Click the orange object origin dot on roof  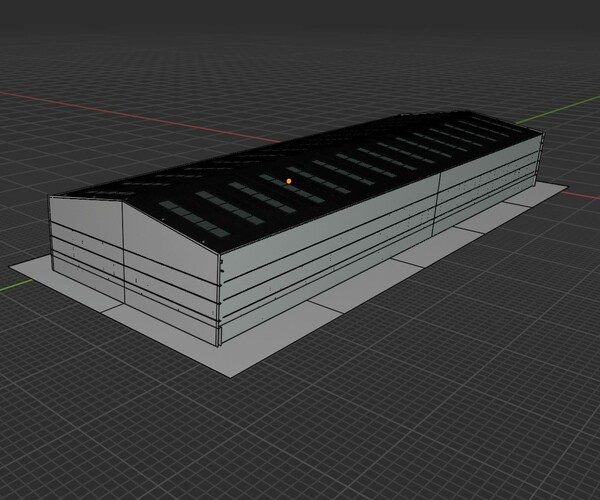(x=289, y=181)
